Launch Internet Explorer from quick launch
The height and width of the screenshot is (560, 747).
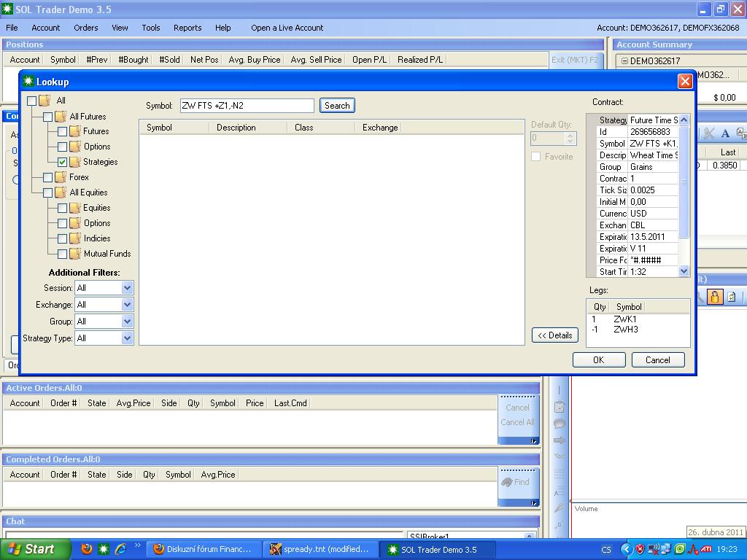click(120, 549)
